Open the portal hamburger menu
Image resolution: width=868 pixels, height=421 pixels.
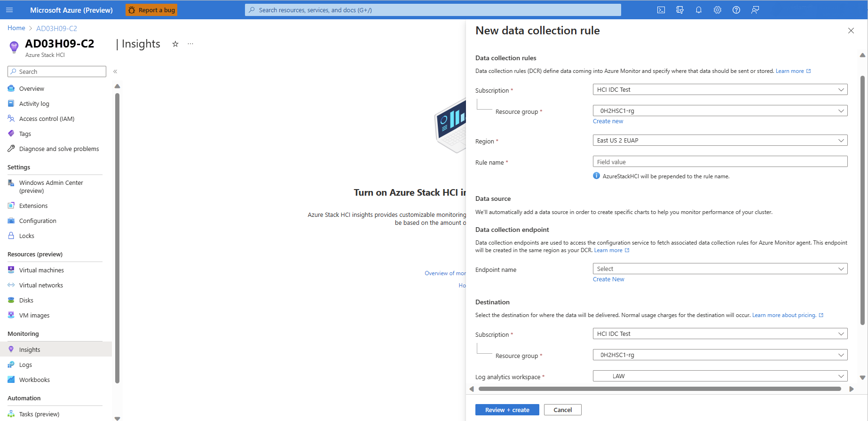[x=9, y=10]
